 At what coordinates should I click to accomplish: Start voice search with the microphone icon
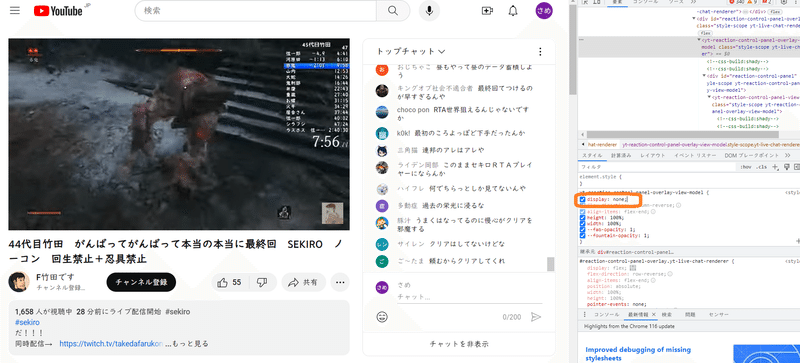429,11
